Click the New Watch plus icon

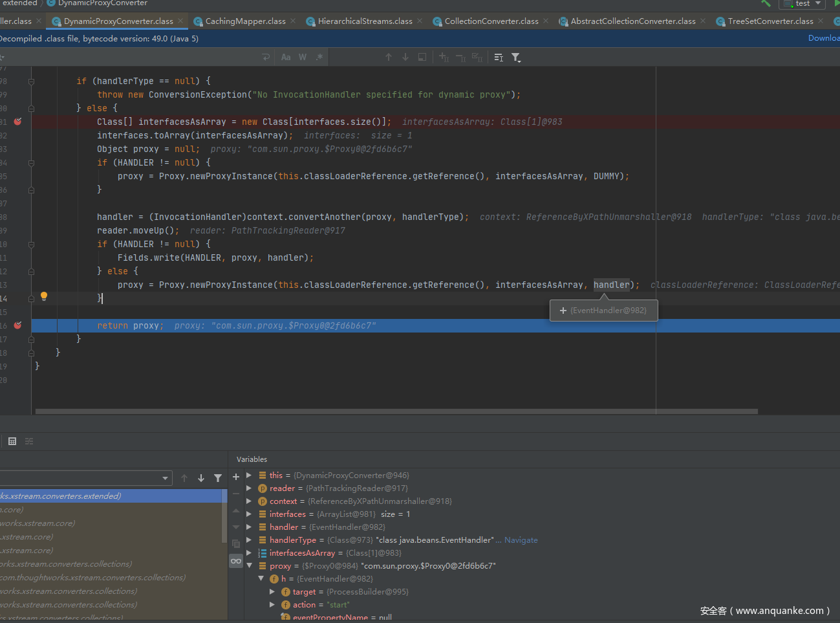pos(236,477)
